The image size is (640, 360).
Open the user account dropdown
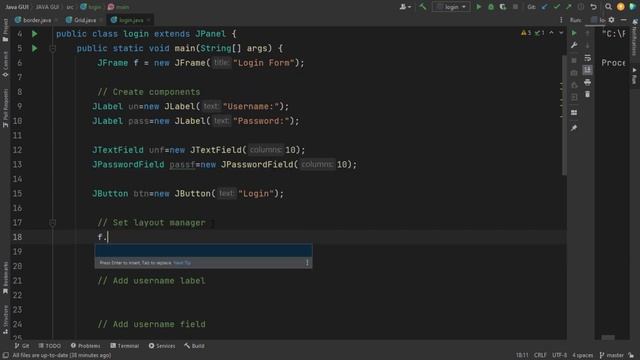click(x=405, y=7)
